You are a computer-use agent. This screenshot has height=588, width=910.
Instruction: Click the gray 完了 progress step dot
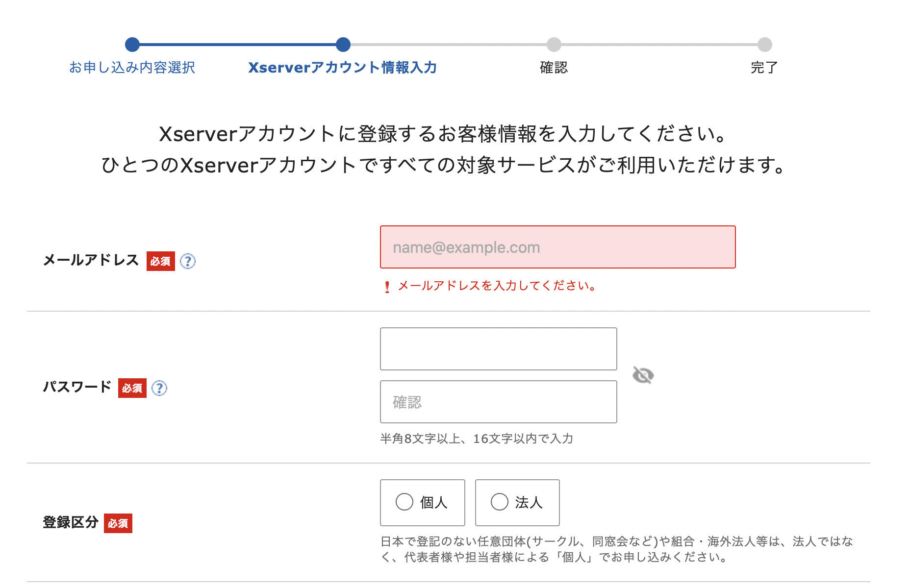click(x=765, y=45)
